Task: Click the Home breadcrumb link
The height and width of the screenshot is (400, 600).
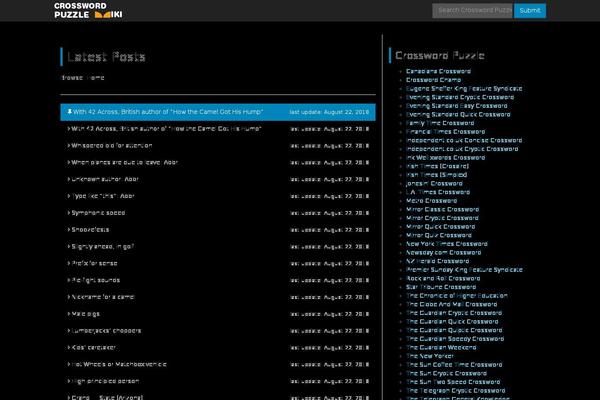Action: pyautogui.click(x=96, y=78)
